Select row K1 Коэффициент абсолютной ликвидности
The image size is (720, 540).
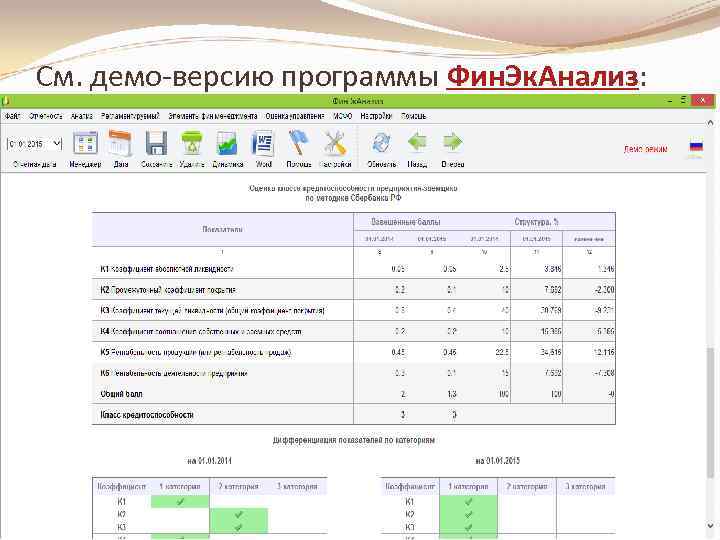point(354,269)
